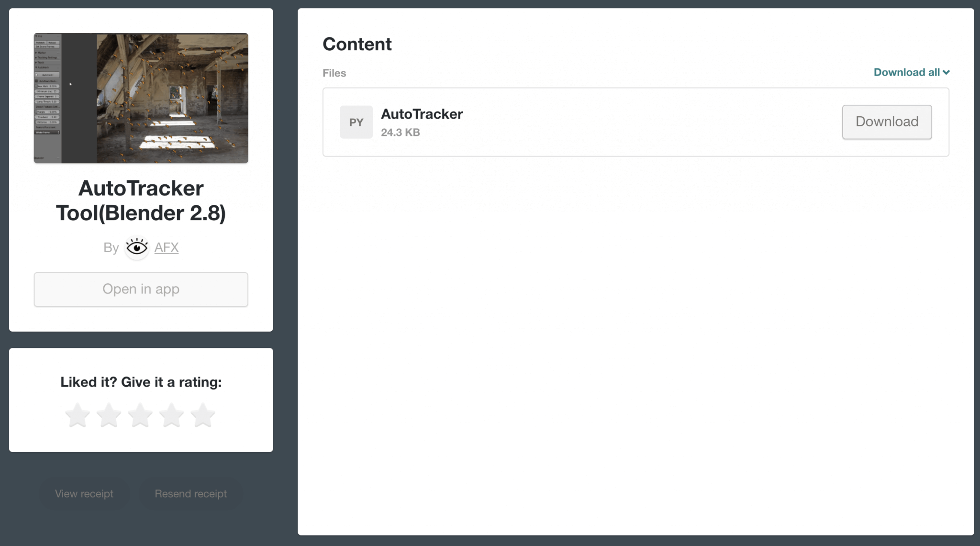Give the maximum five-star rating
This screenshot has width=980, height=546.
pyautogui.click(x=203, y=415)
